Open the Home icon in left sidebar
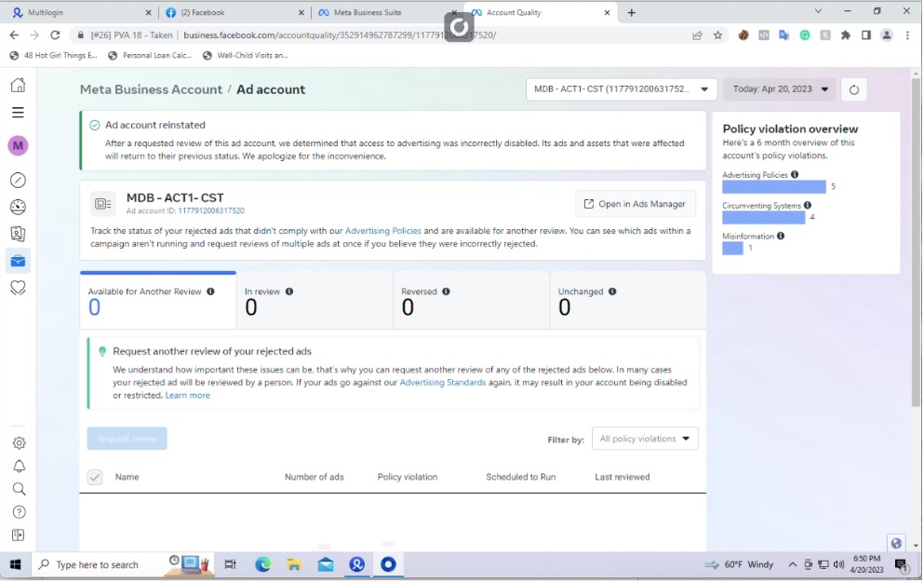 click(19, 85)
